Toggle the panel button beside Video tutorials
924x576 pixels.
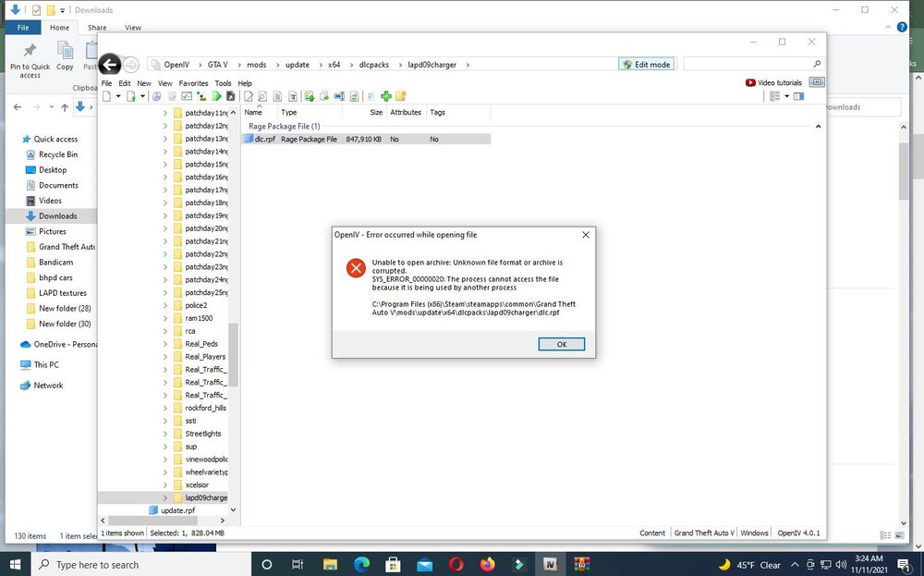817,82
